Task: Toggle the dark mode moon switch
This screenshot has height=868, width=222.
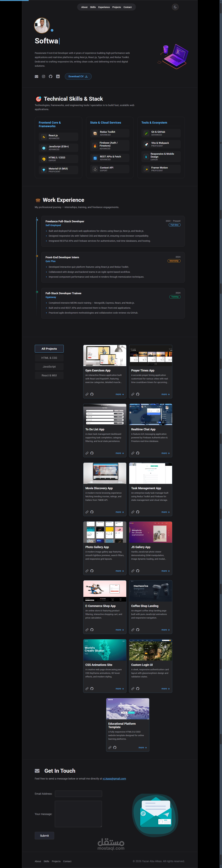Action: coord(175,7)
